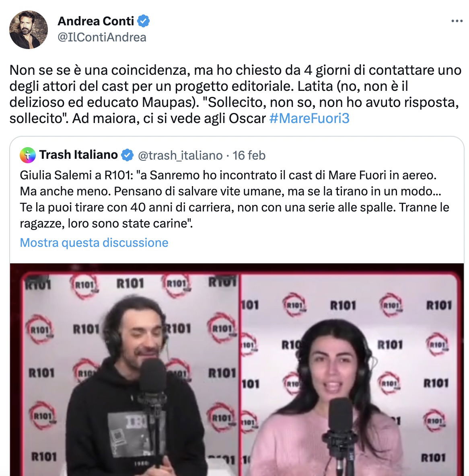The image size is (469, 476).
Task: Click Mostra questa discussione link
Action: [x=94, y=242]
